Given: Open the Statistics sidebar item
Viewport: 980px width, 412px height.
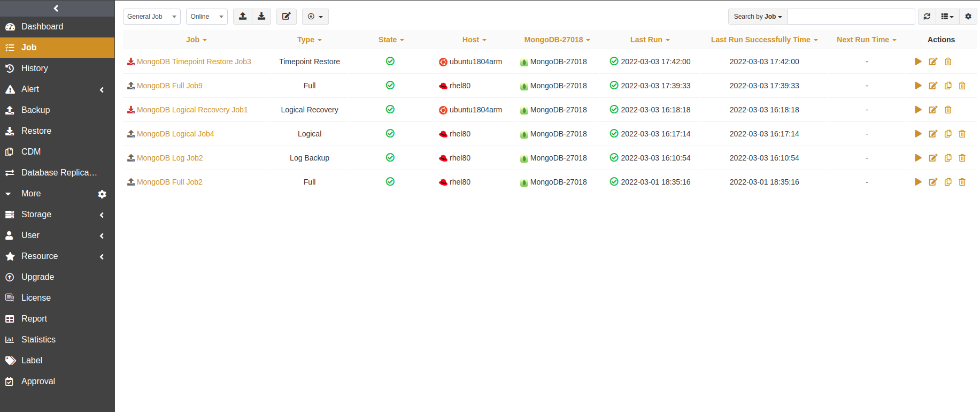Looking at the screenshot, I should [57, 340].
